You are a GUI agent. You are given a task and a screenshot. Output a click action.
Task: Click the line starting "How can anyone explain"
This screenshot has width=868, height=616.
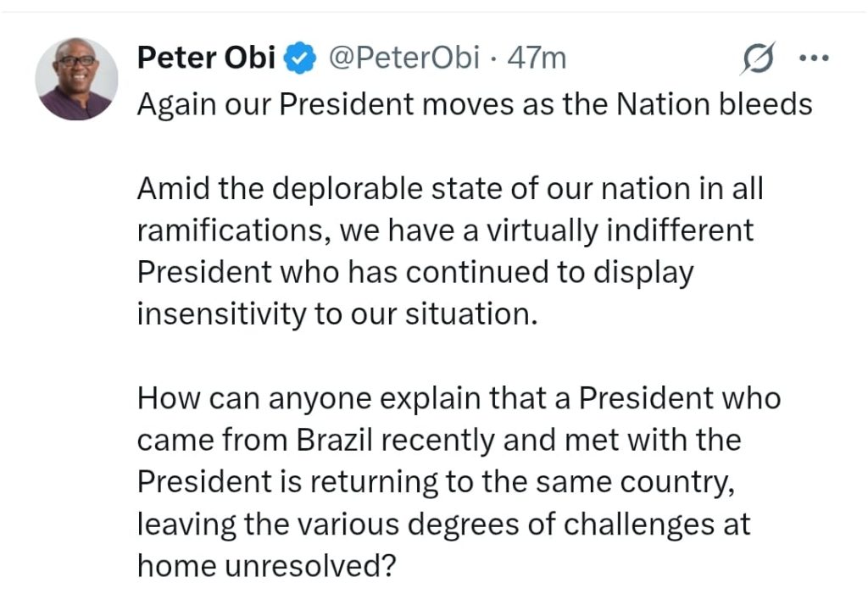pos(459,398)
